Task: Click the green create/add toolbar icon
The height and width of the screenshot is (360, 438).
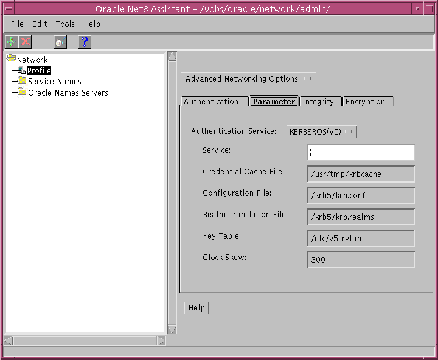Action: coord(11,42)
